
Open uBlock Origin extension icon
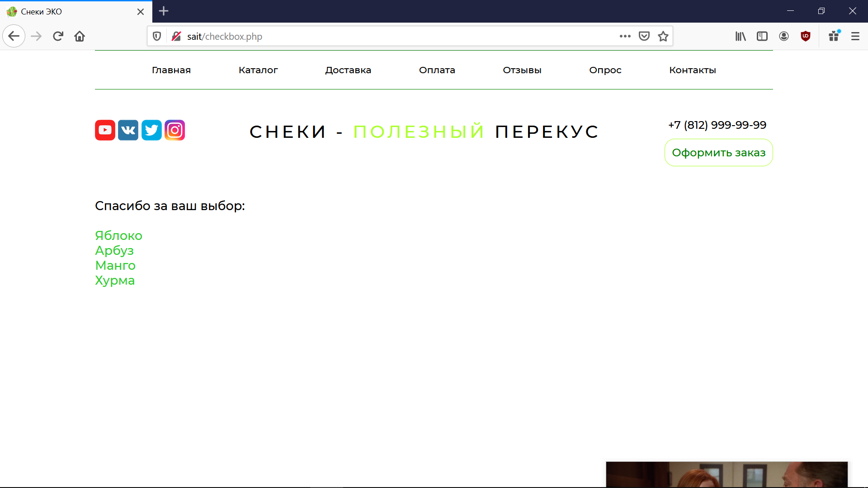pyautogui.click(x=806, y=36)
